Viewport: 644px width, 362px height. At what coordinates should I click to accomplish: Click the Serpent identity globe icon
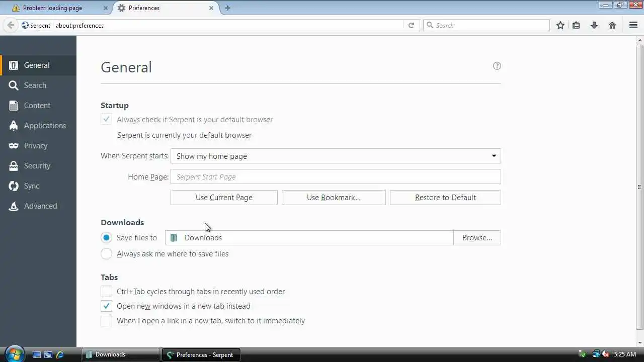(x=25, y=25)
